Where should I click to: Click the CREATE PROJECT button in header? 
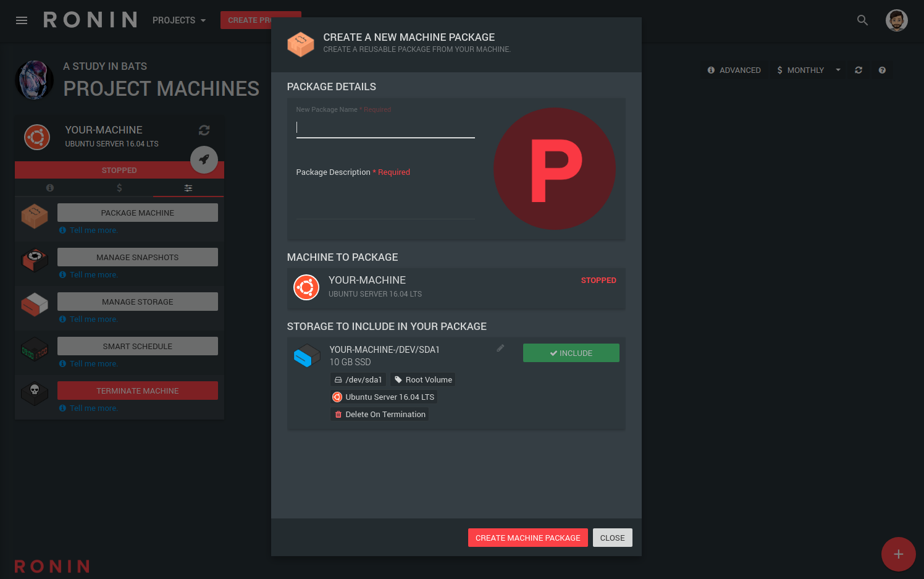pyautogui.click(x=246, y=20)
